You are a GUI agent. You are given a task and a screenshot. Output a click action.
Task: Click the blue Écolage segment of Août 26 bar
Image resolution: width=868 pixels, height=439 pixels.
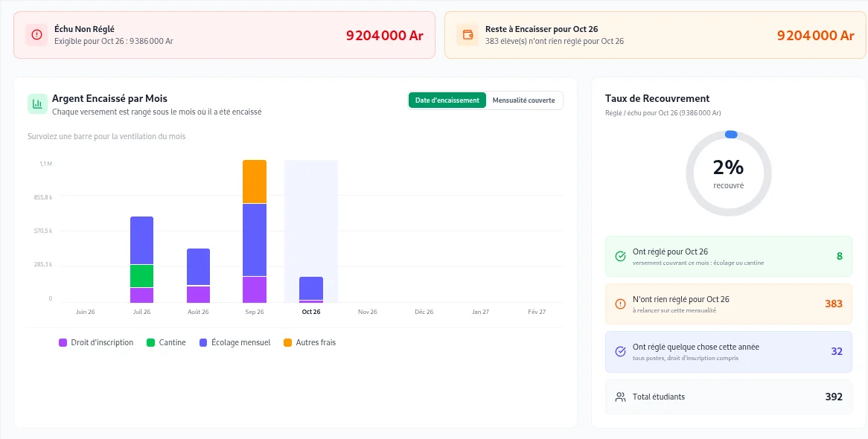(x=198, y=267)
